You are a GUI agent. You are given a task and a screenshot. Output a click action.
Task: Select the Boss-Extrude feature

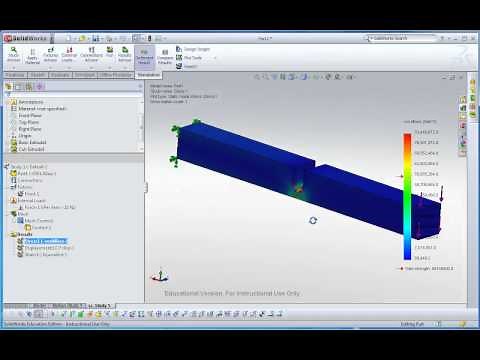coord(29,142)
